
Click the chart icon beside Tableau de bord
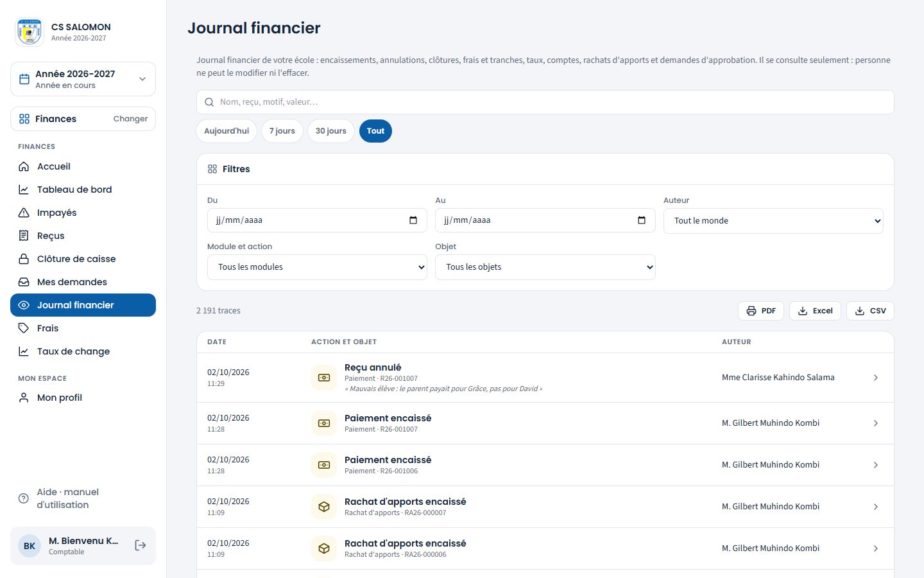click(24, 189)
